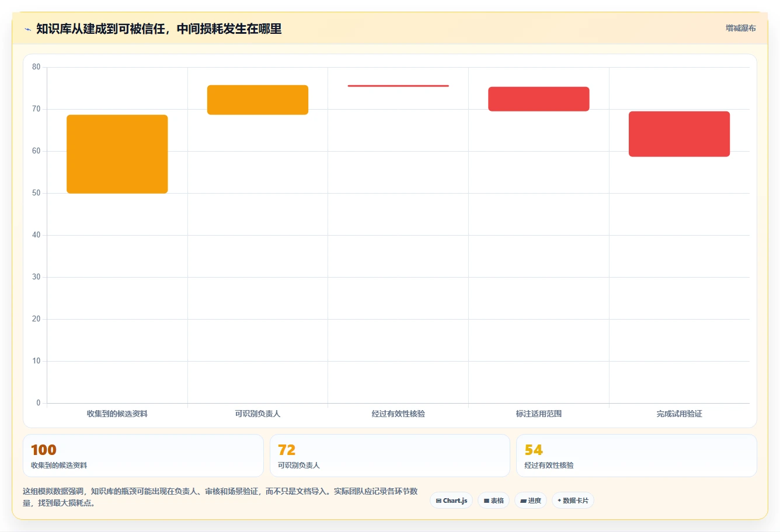780x532 pixels.
Task: Open the data card showing 72
Action: click(390, 456)
